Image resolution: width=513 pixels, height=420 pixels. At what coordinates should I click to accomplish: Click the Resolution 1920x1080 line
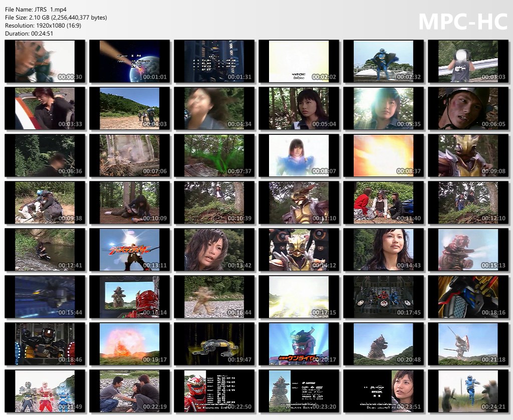click(x=43, y=25)
